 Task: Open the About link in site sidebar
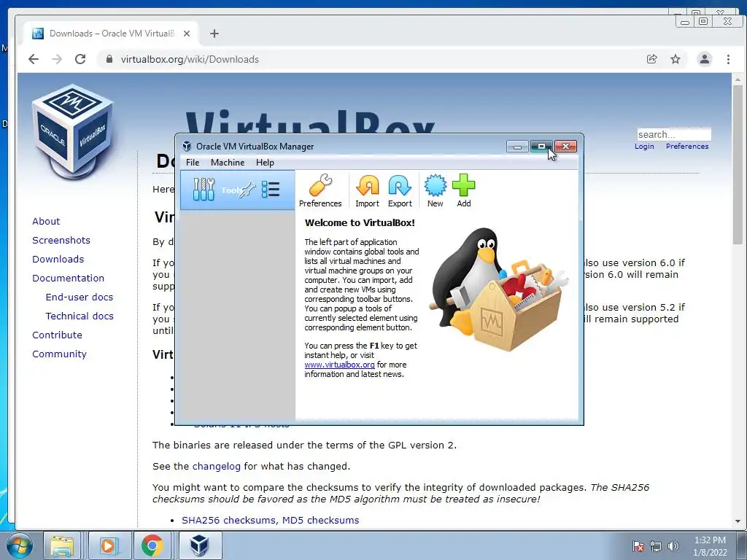(x=46, y=222)
